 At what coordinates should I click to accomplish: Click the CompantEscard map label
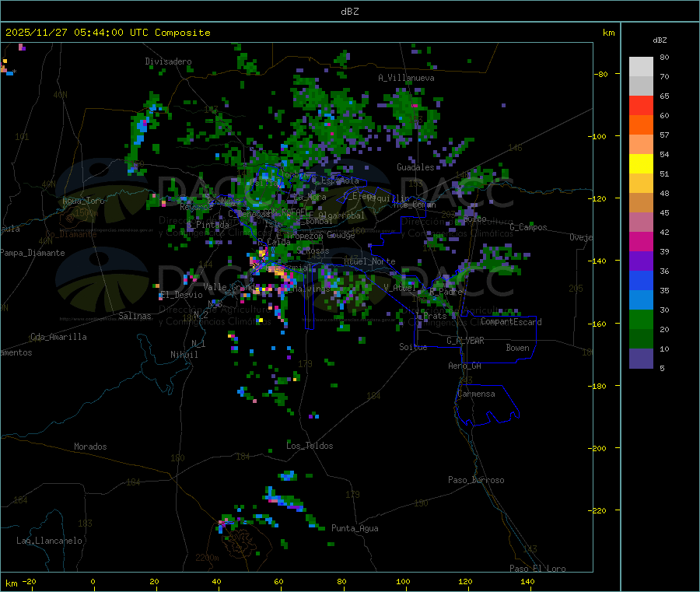click(x=511, y=322)
